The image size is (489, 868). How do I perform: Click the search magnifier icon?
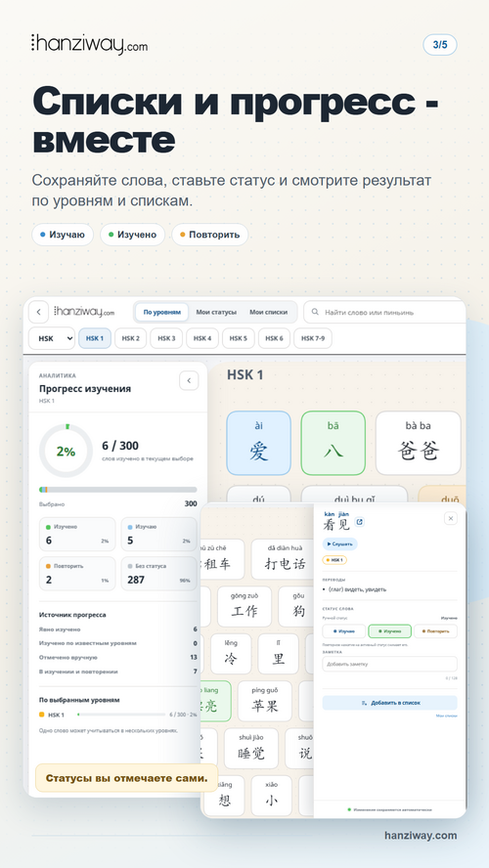315,312
